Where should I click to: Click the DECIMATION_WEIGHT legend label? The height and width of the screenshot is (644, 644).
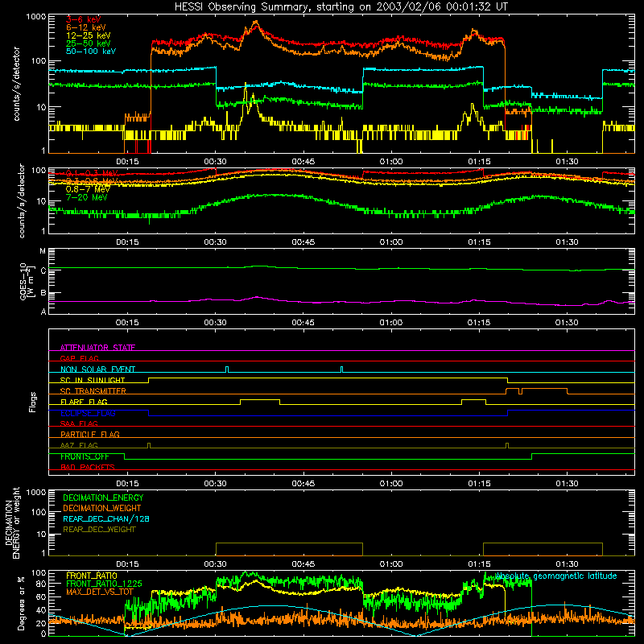[102, 508]
